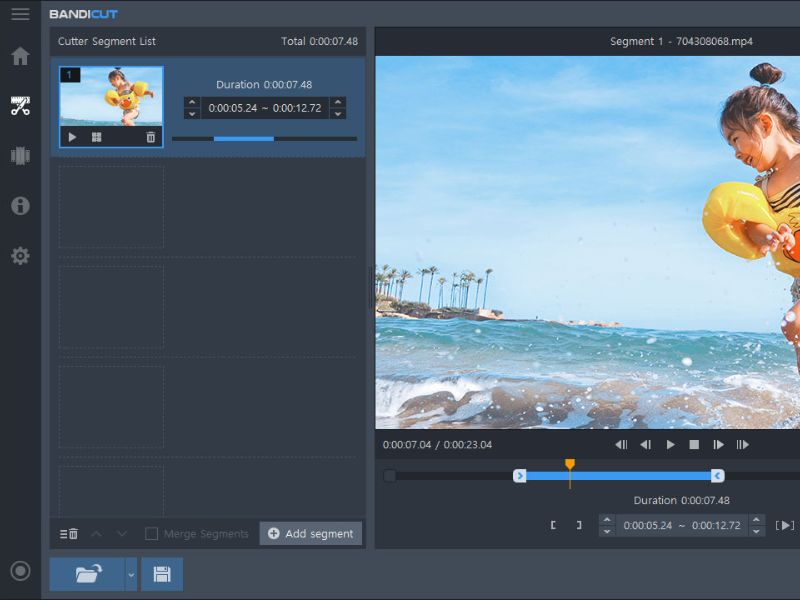800x600 pixels.
Task: Click the orange playhead marker on timeline
Action: (x=570, y=465)
